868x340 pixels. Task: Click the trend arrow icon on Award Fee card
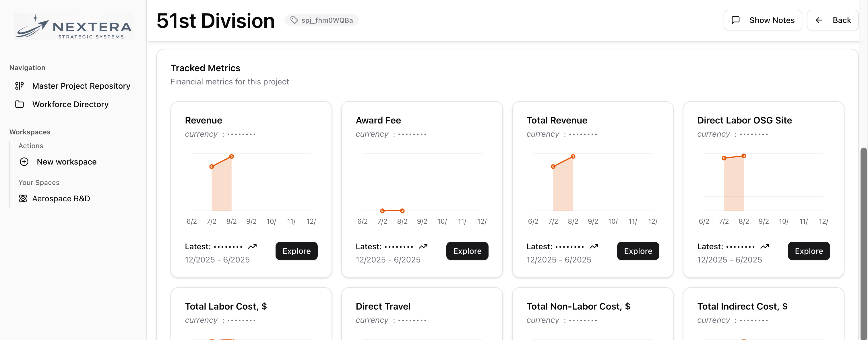[423, 247]
